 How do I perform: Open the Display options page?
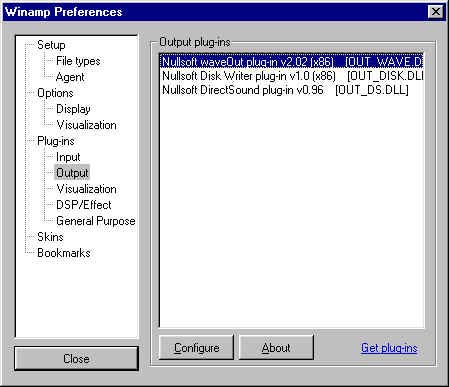click(73, 109)
